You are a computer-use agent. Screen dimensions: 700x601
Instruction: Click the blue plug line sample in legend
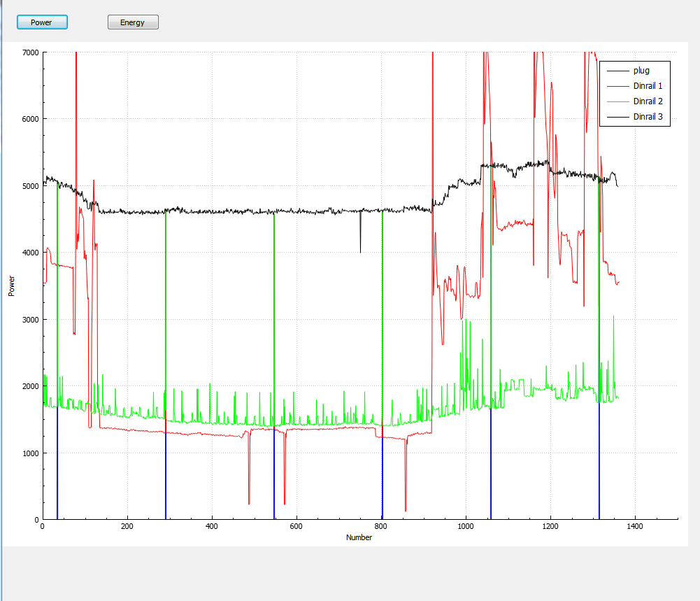[x=618, y=71]
